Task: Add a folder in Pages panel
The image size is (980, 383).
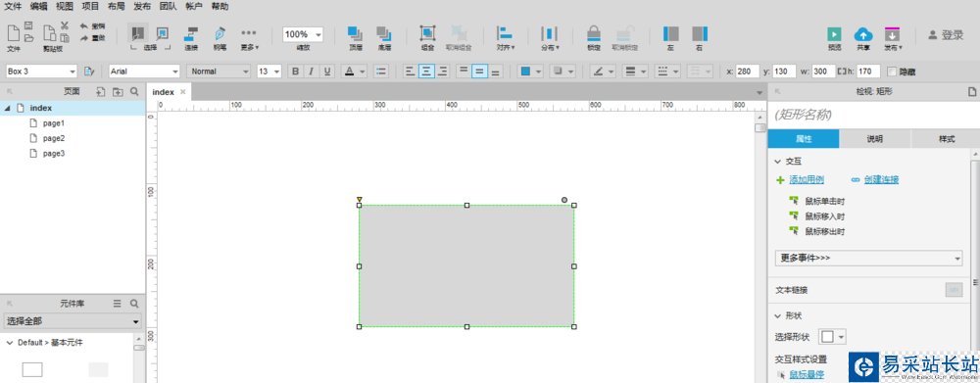Action: (x=118, y=92)
